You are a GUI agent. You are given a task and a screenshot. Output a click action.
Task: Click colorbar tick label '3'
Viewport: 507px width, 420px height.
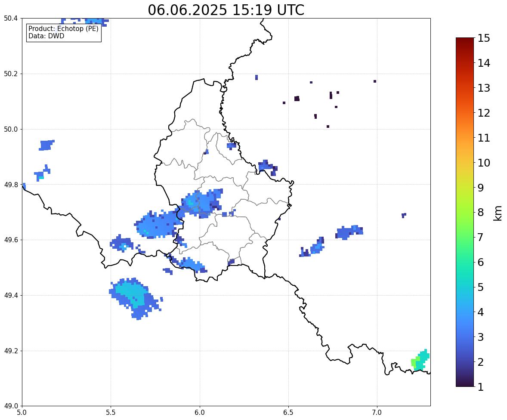[x=481, y=337]
